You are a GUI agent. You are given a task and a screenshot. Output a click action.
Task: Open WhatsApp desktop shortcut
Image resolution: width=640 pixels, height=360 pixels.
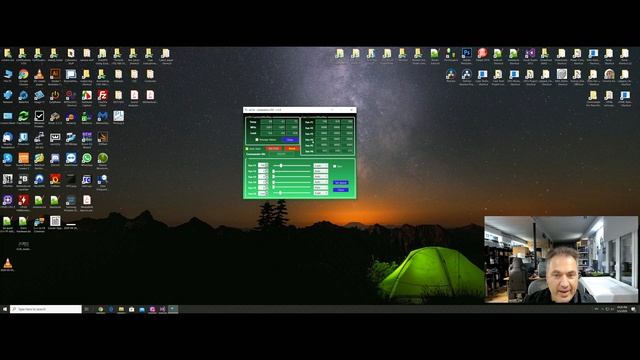tap(87, 158)
